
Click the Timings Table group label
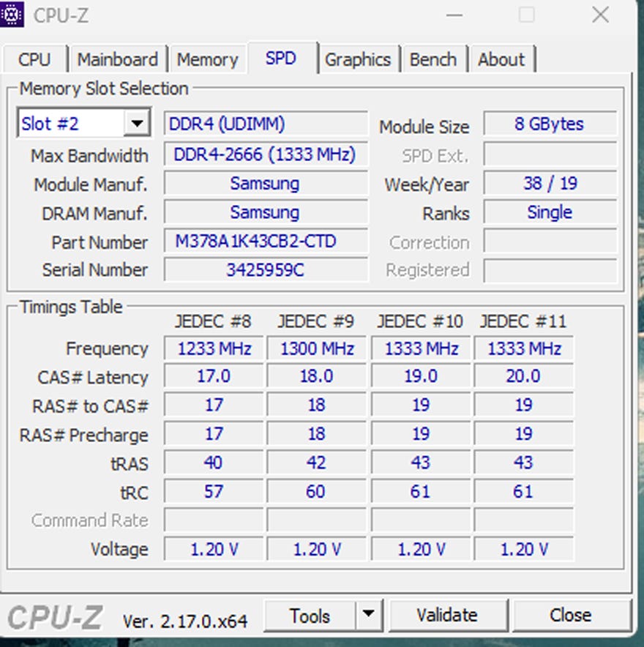(x=72, y=307)
